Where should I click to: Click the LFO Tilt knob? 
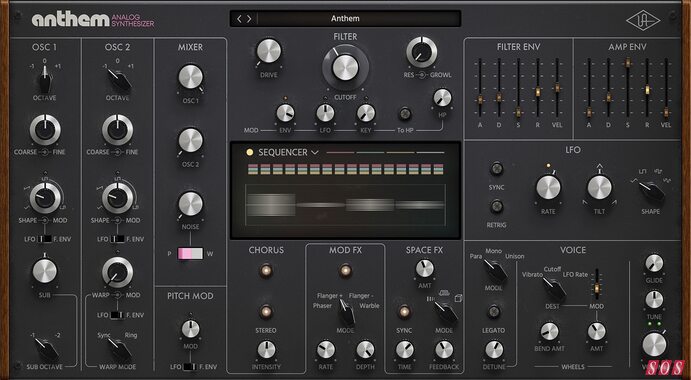(x=599, y=187)
